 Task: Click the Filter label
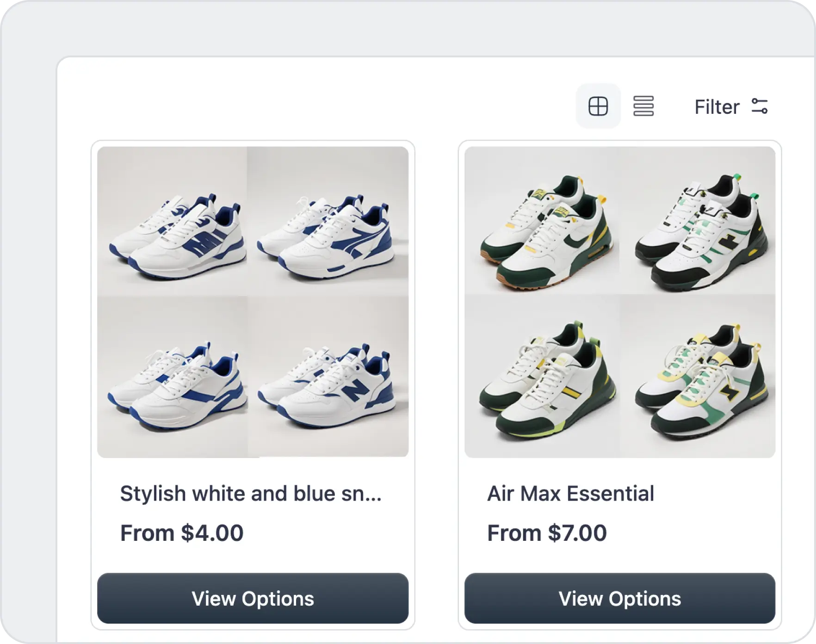(717, 107)
